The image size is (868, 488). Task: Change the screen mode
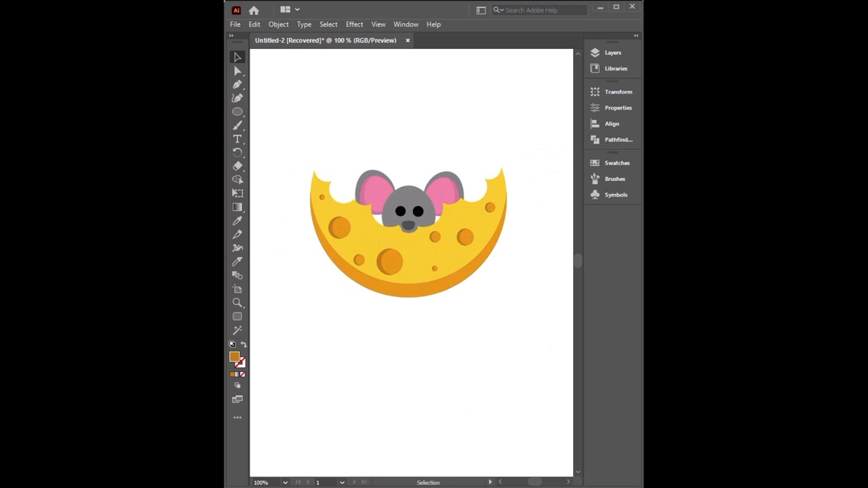237,399
